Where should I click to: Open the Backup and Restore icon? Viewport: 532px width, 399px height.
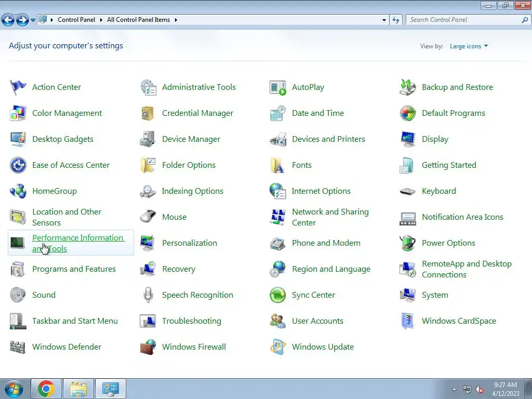point(407,87)
